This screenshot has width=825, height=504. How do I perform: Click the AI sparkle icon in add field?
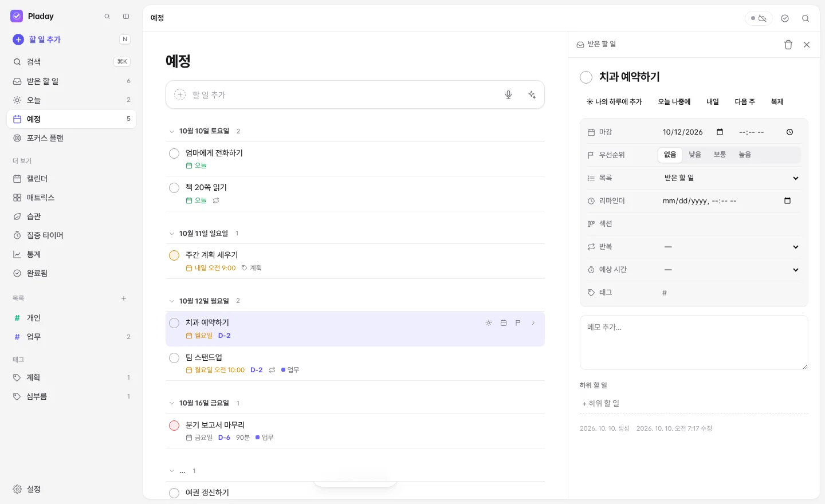click(532, 94)
